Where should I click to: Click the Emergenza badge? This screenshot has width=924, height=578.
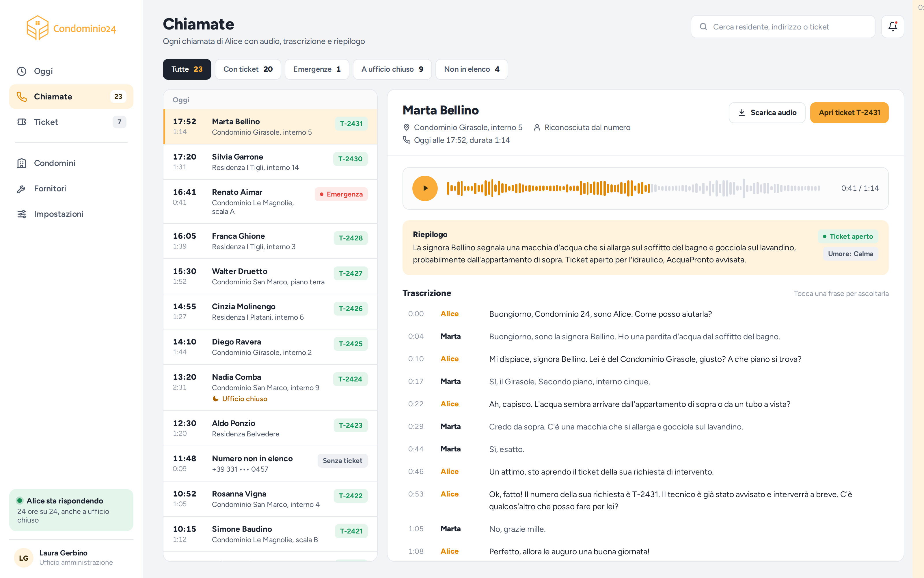[341, 194]
